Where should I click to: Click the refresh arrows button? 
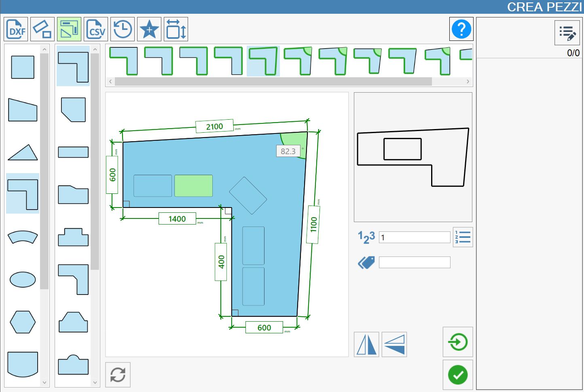click(x=118, y=375)
